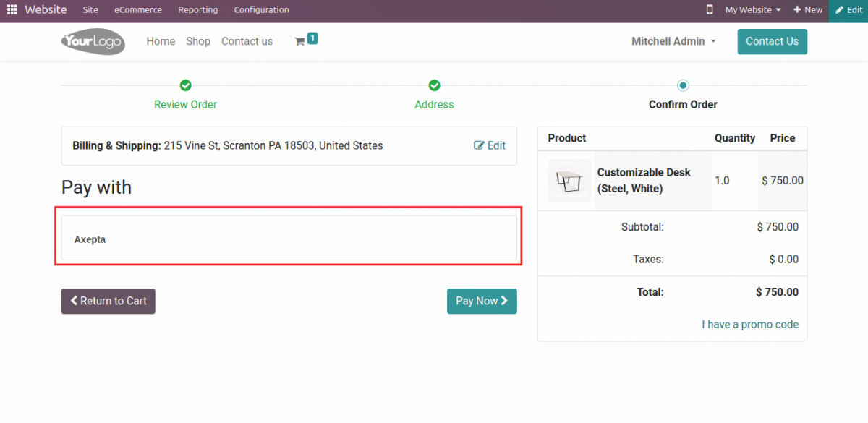
Task: Click the Pay Now button
Action: 482,301
